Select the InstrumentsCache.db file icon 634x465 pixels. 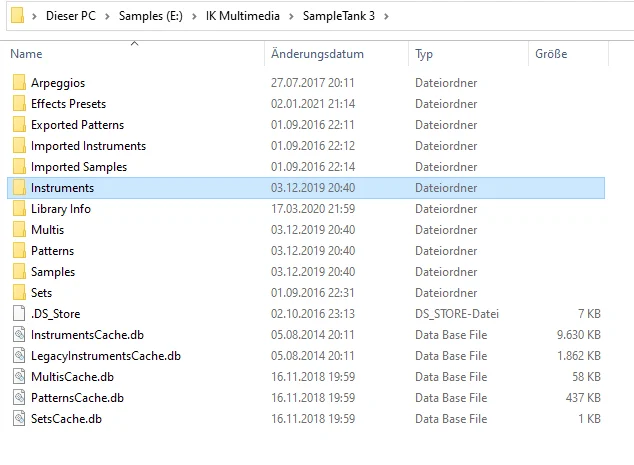(19, 334)
